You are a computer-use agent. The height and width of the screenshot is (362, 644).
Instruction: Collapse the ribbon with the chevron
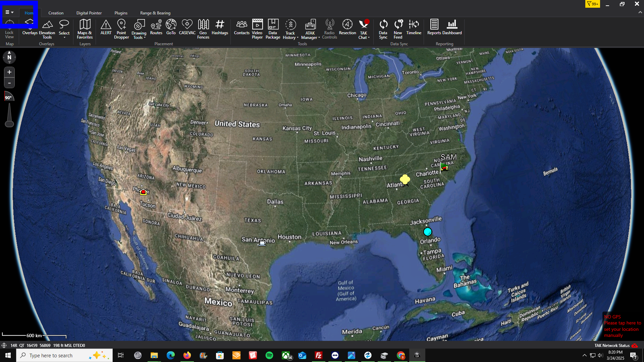(x=640, y=12)
